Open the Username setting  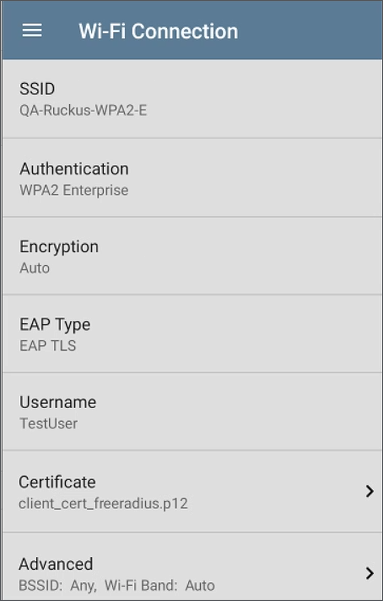tap(192, 411)
